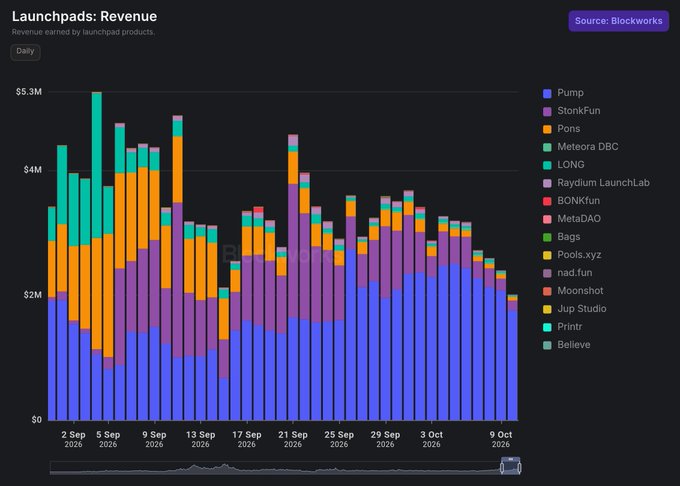Click the range slider left handle
The image size is (680, 486).
tap(502, 467)
